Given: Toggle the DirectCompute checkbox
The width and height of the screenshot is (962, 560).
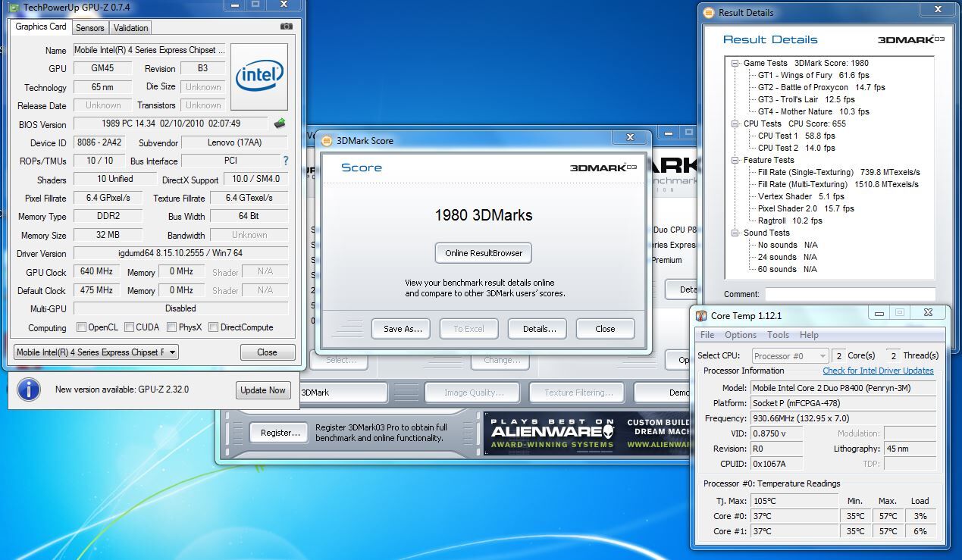Looking at the screenshot, I should (213, 327).
